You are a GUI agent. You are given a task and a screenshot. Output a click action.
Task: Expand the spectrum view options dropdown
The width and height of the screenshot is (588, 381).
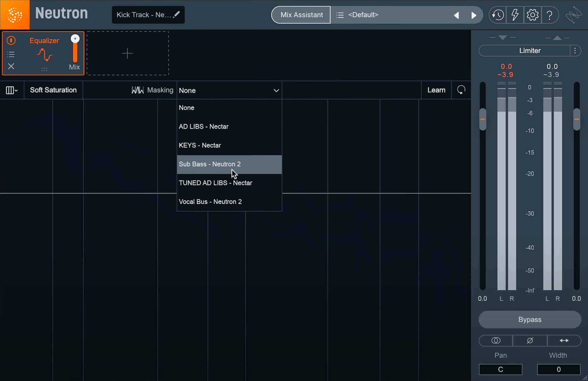[x=12, y=90]
